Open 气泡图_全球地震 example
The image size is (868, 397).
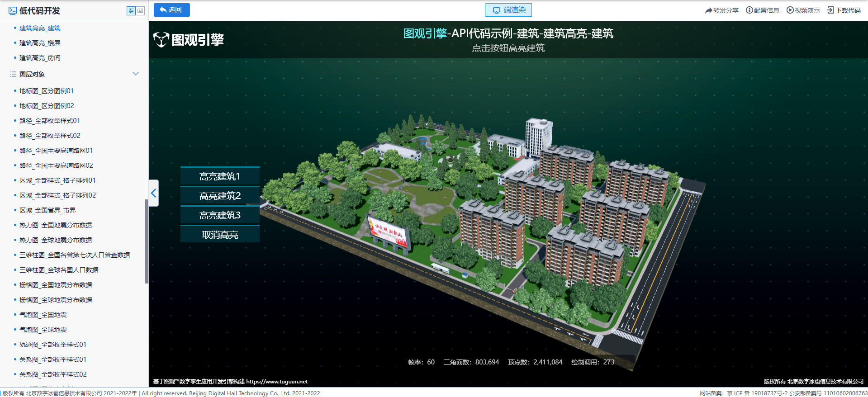[x=43, y=330]
